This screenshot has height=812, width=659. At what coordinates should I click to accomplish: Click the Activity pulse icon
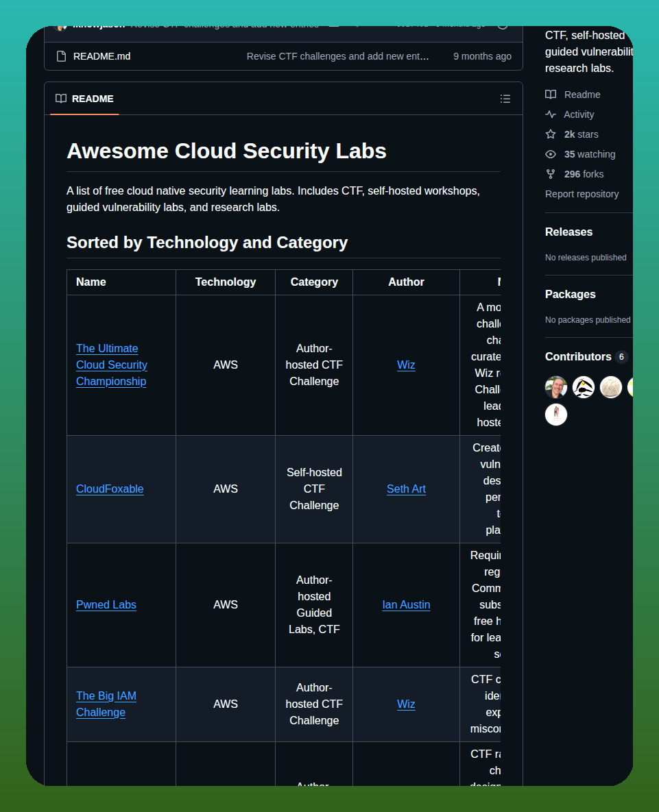click(551, 114)
